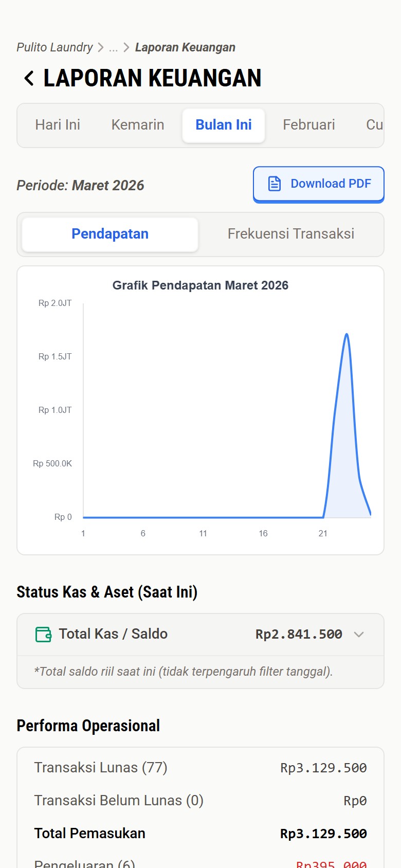The image size is (401, 868).
Task: Click the green wallet icon
Action: tap(43, 634)
